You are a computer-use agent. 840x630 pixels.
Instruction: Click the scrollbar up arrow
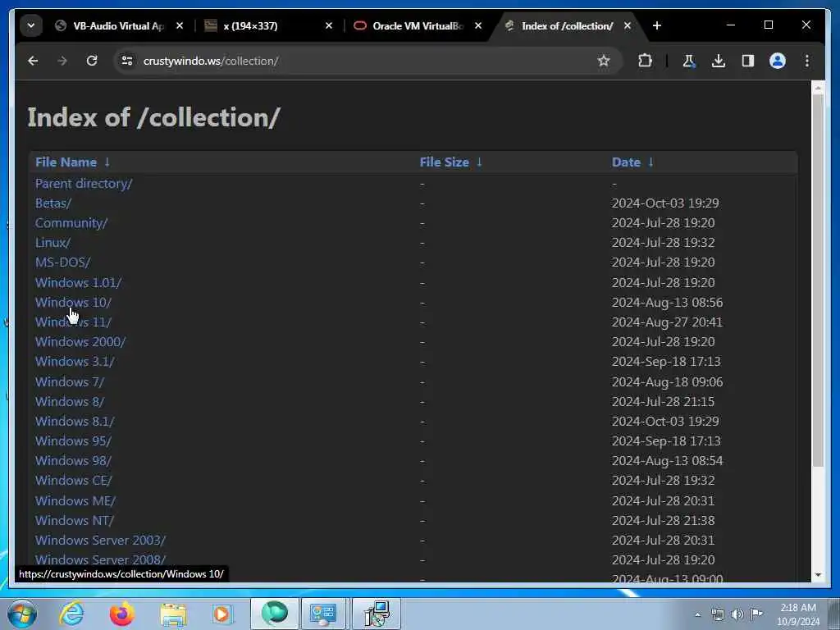click(x=818, y=88)
